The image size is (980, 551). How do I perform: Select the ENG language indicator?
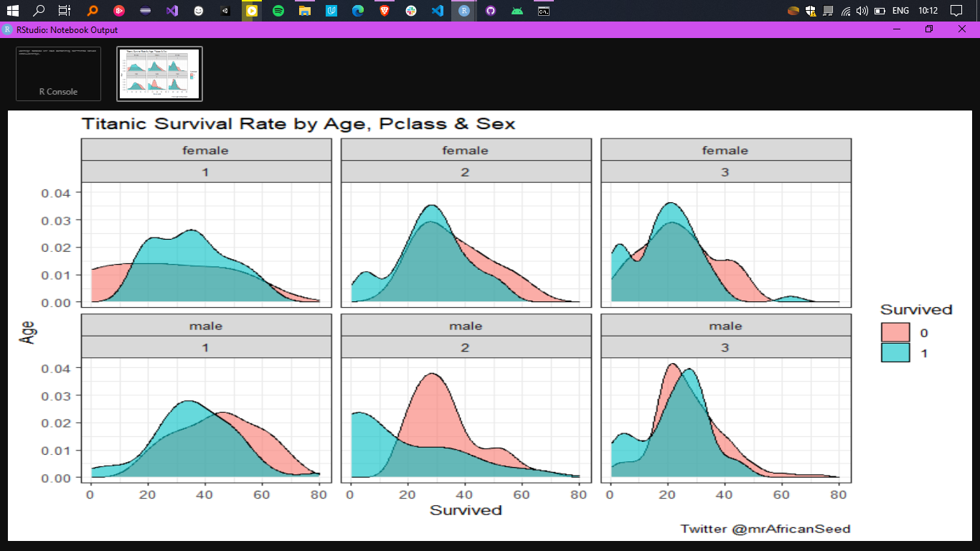click(900, 10)
